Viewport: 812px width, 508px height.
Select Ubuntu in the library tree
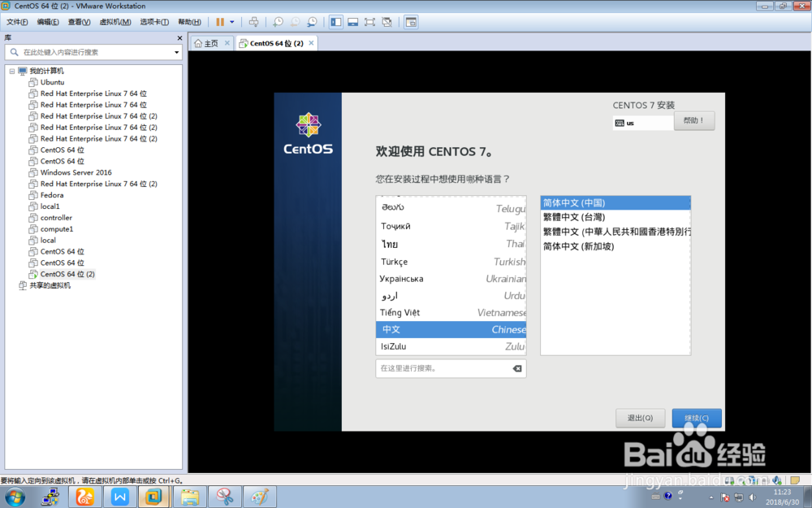pos(52,82)
